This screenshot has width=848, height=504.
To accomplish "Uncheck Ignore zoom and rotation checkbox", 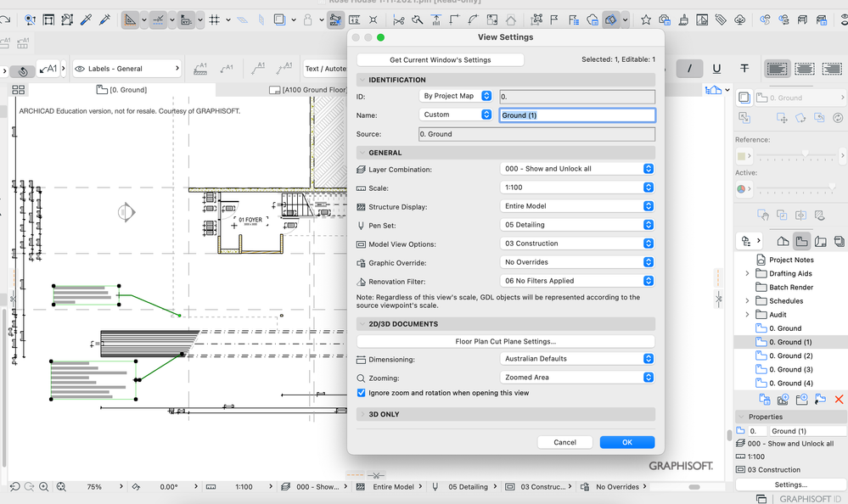I will 362,393.
